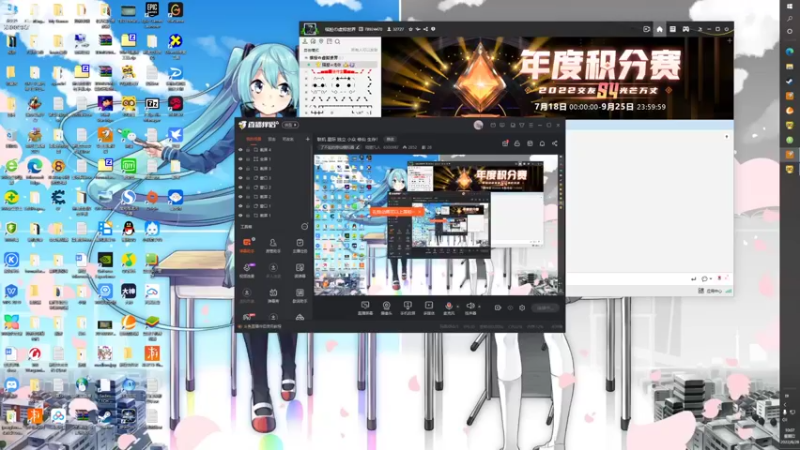
Task: Open the dropdown arrow beside the Speaker
Action: click(479, 307)
